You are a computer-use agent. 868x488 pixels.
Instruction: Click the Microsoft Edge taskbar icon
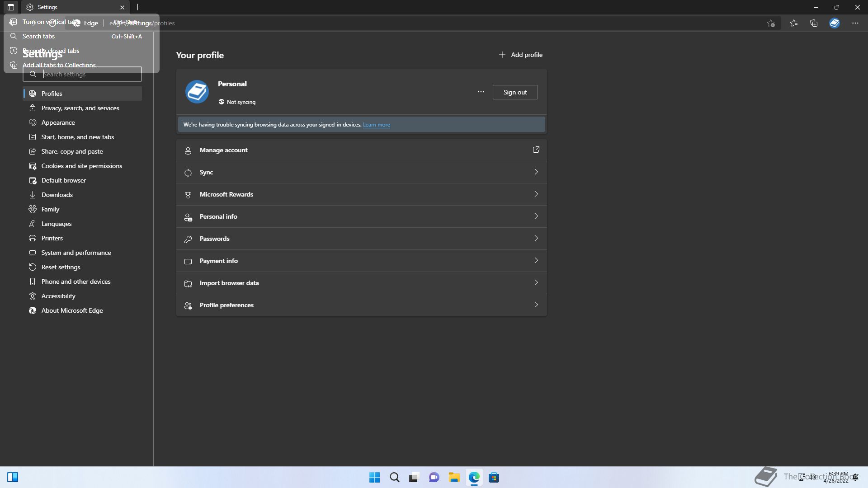pyautogui.click(x=474, y=477)
